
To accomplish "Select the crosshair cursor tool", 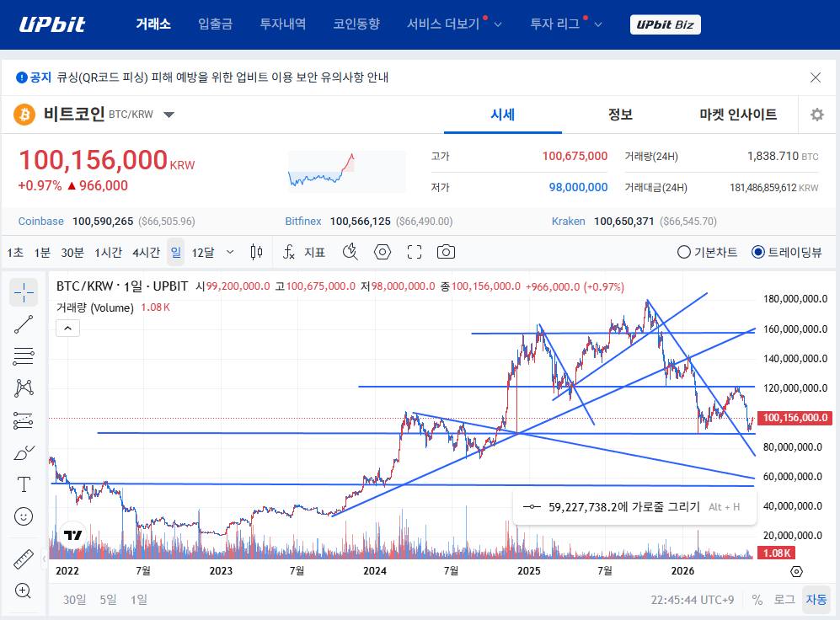I will tap(24, 292).
